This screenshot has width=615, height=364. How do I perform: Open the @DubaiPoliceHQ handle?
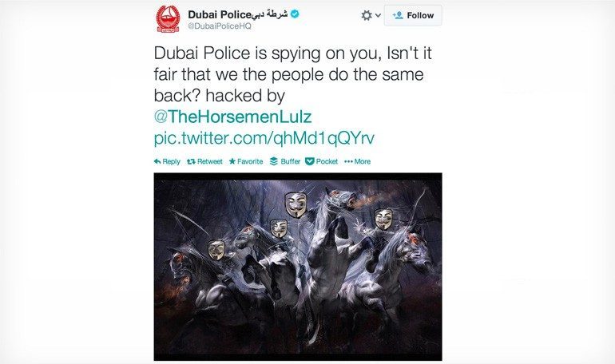pyautogui.click(x=220, y=26)
